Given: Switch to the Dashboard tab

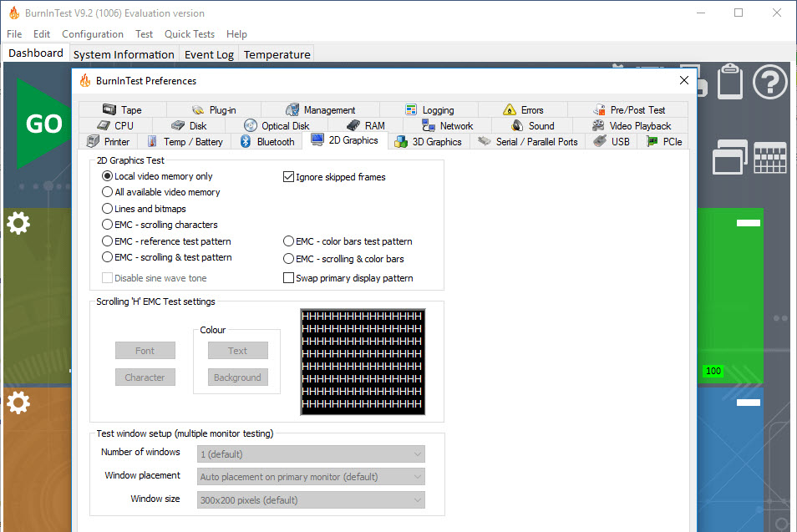Looking at the screenshot, I should coord(36,53).
